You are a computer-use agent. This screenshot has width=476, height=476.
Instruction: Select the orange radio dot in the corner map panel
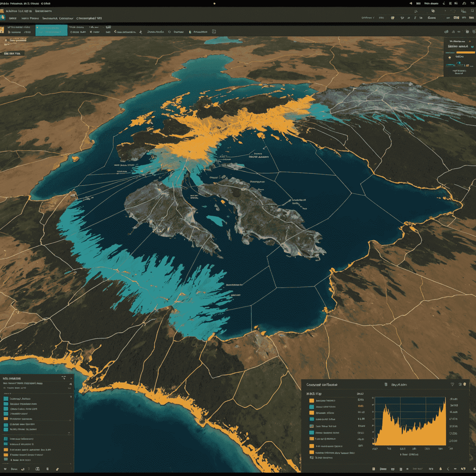click(450, 57)
